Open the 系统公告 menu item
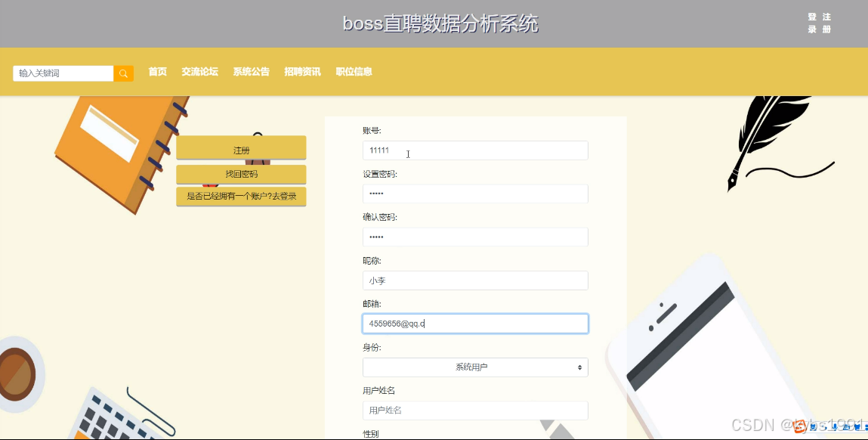The image size is (868, 440). click(x=251, y=72)
